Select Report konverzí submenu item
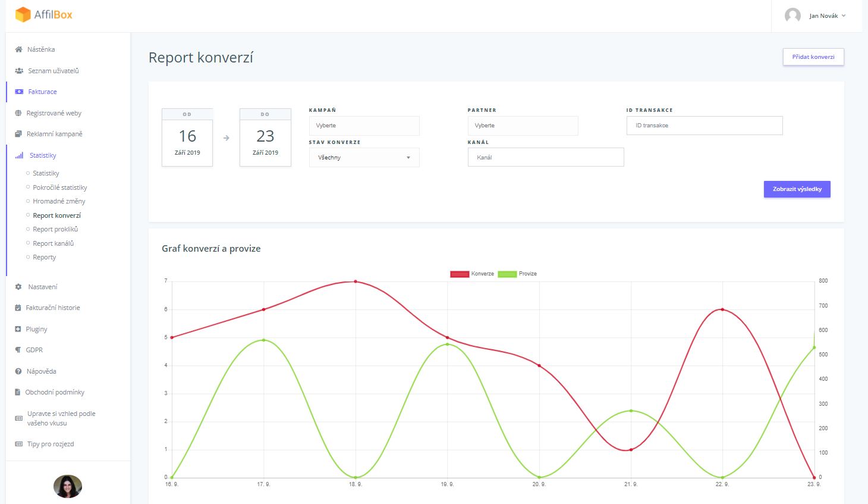The height and width of the screenshot is (504, 868). tap(57, 215)
